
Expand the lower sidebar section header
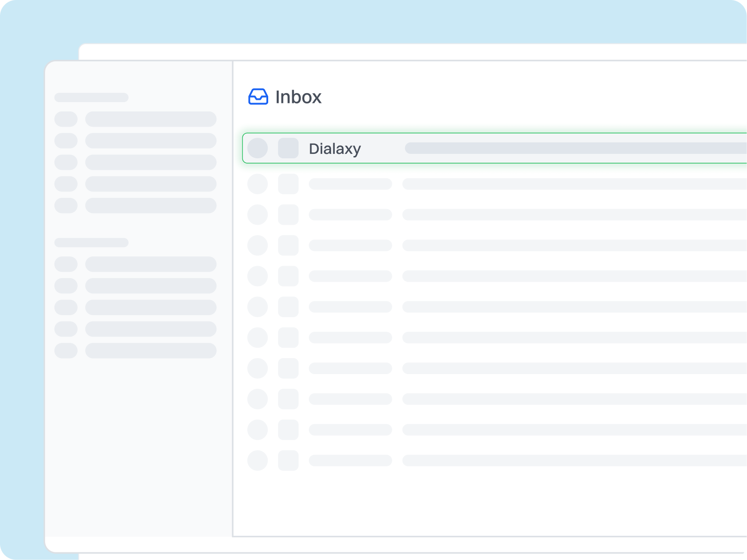91,242
